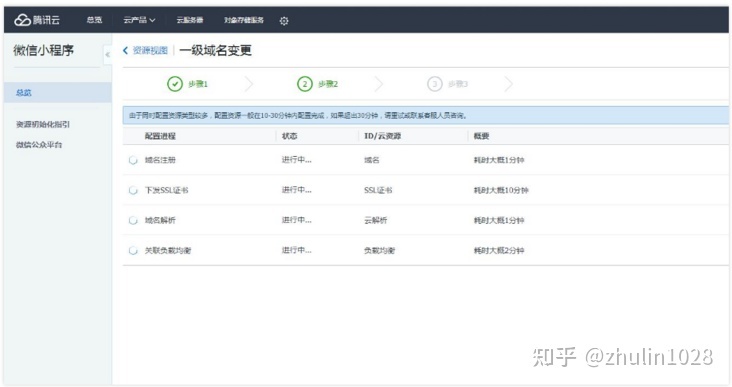Click the spinner icon in the 关联负载均衡 row
732x387 pixels.
133,251
